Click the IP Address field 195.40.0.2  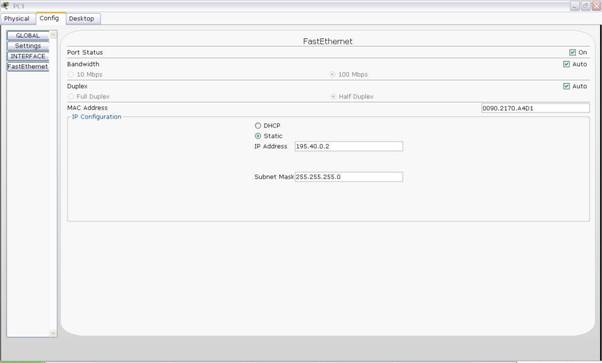coord(349,146)
